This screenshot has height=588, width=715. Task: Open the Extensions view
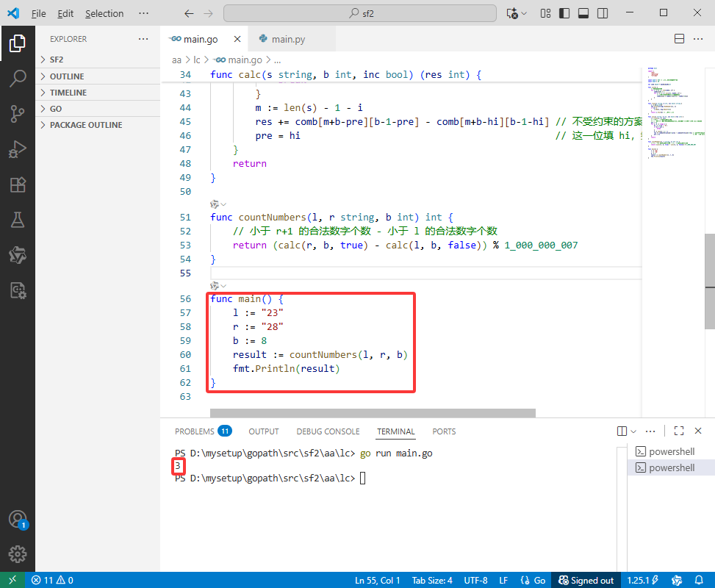point(18,184)
